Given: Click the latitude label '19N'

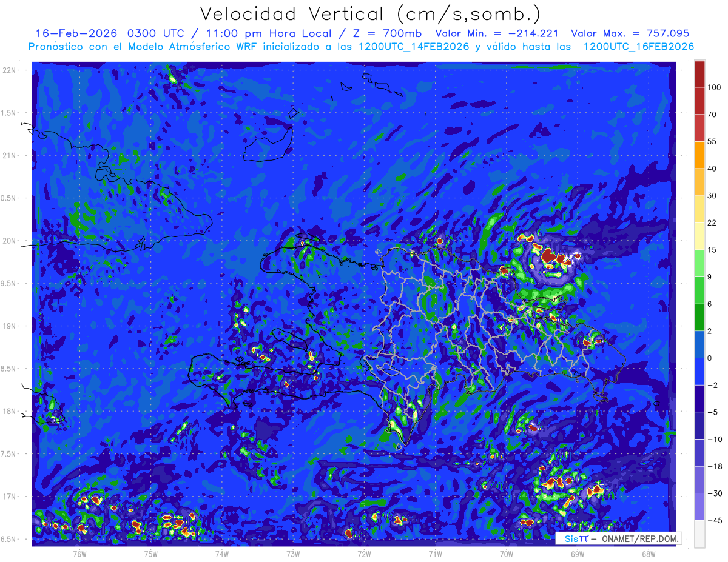Looking at the screenshot, I should (x=9, y=326).
